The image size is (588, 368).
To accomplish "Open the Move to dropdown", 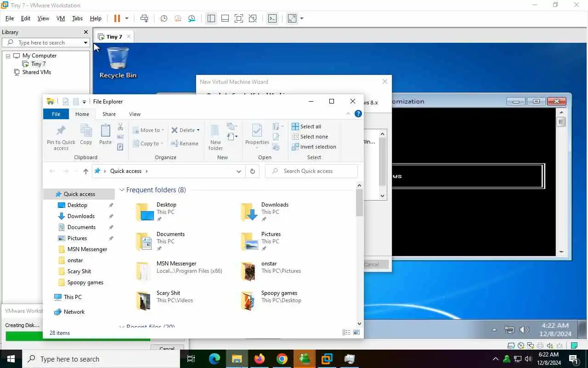I will tap(148, 130).
